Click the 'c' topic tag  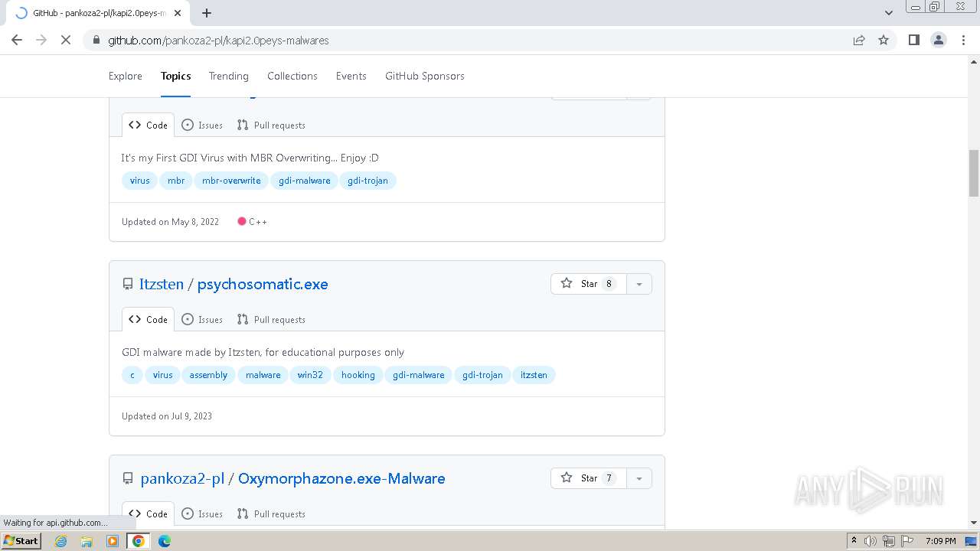(x=132, y=375)
